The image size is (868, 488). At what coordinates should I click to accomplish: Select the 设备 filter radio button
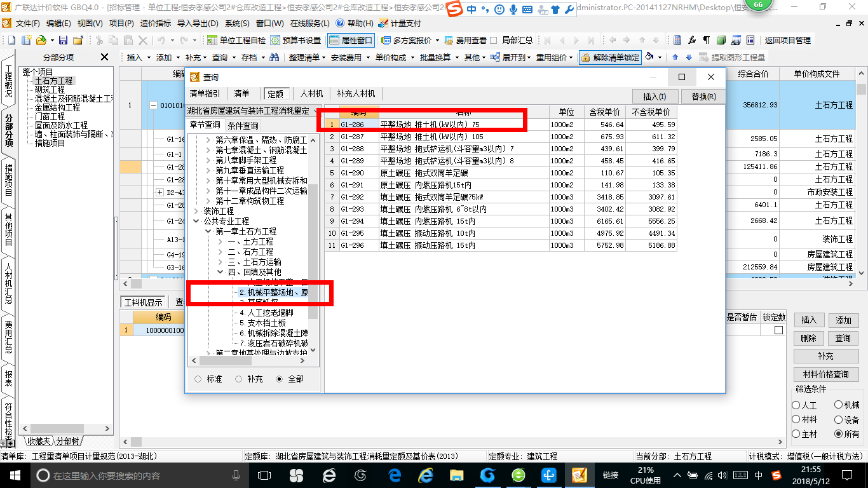pos(839,419)
